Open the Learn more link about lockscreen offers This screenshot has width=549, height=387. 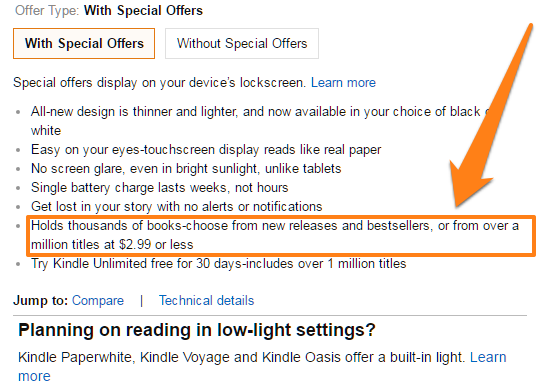343,83
